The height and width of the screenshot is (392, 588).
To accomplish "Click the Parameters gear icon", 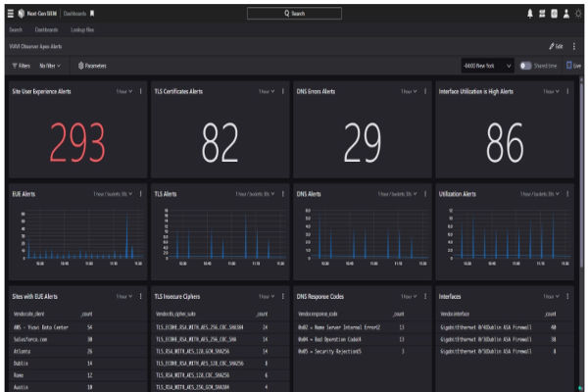I will [x=81, y=66].
